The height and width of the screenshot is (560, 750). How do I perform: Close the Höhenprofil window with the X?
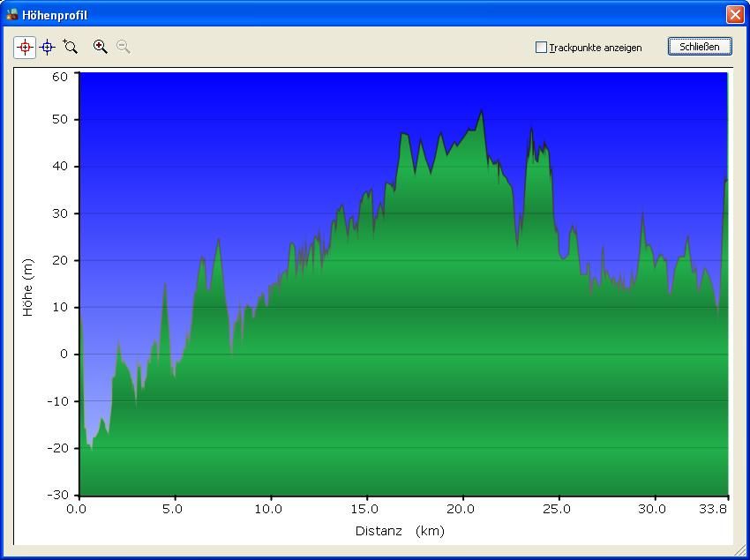point(734,15)
